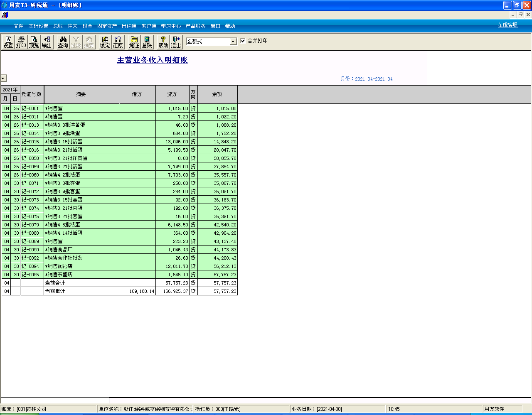Image resolution: width=532 pixels, height=415 pixels.
Task: Click the 余额 column header
Action: pos(217,94)
